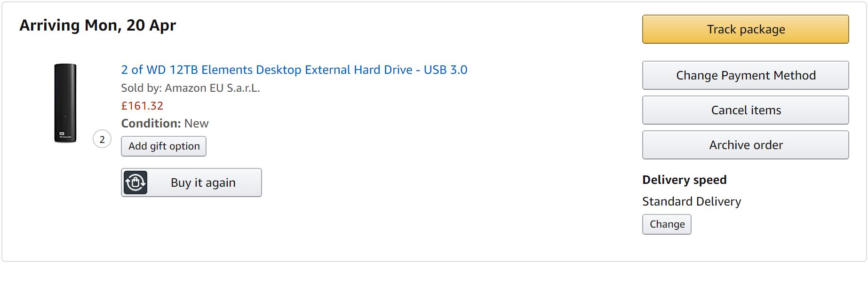Change the delivery speed
Viewport: 868px width, 293px height.
pyautogui.click(x=667, y=224)
